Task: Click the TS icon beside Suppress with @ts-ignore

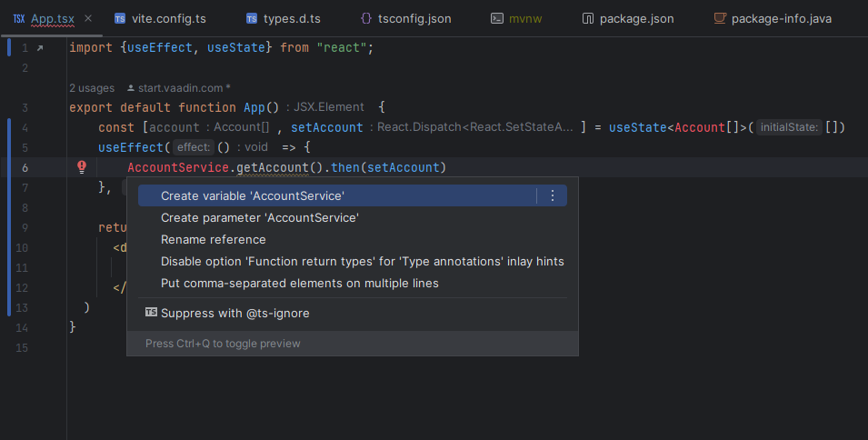Action: (x=151, y=313)
